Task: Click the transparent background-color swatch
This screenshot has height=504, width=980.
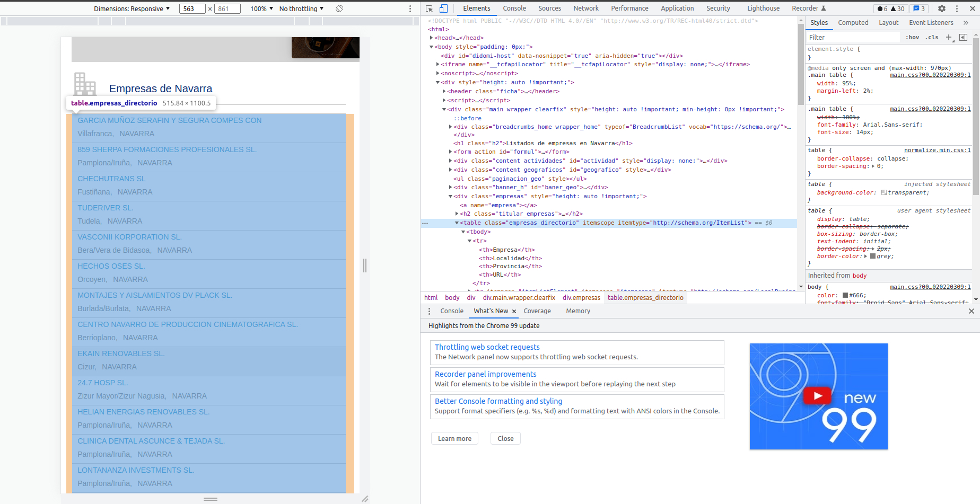Action: (884, 193)
